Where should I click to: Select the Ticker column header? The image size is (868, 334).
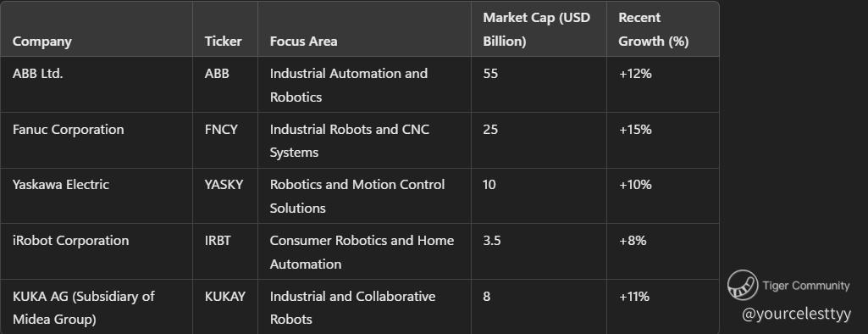pyautogui.click(x=223, y=42)
